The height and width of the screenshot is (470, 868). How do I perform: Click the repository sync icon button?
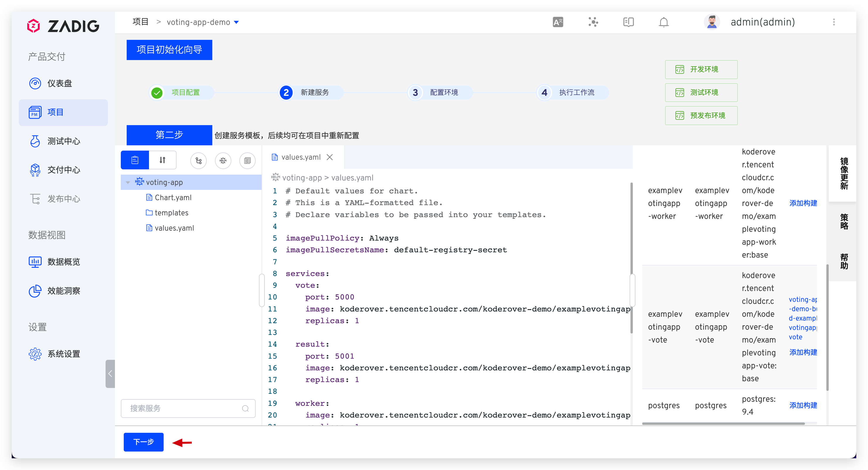pyautogui.click(x=199, y=160)
